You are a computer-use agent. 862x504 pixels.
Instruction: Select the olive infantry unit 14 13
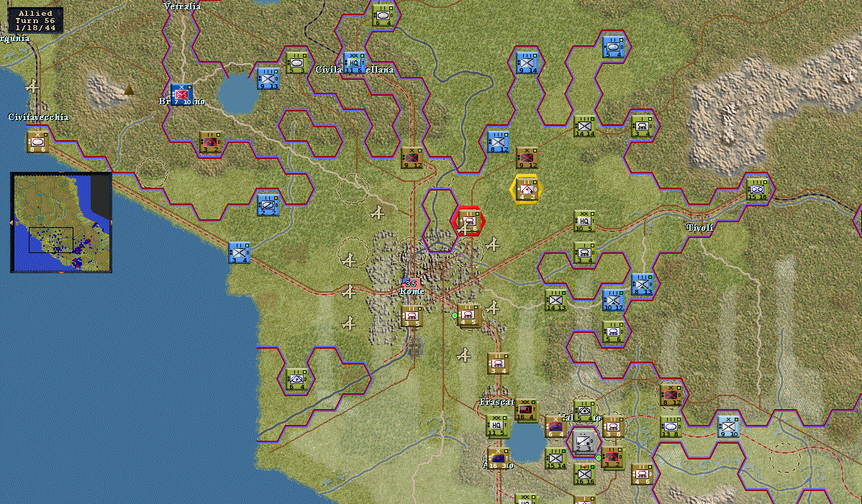[555, 300]
